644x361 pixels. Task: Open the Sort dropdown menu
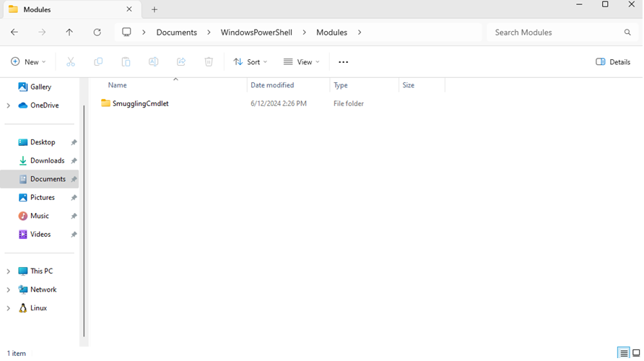pos(251,62)
